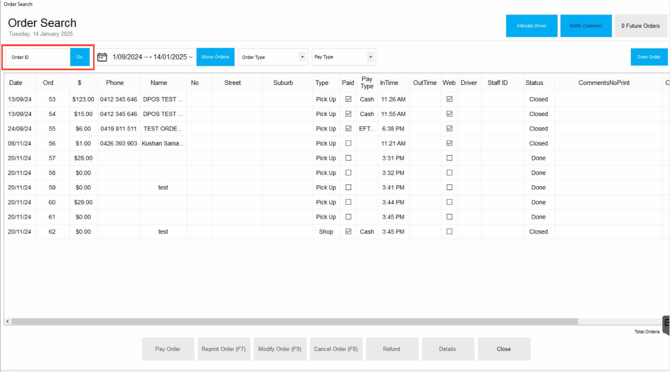Image resolution: width=670 pixels, height=372 pixels.
Task: Sort by Date column header
Action: (x=15, y=83)
